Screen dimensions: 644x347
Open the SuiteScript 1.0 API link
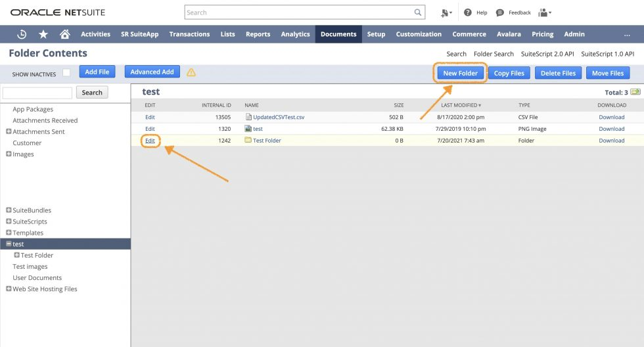point(607,54)
